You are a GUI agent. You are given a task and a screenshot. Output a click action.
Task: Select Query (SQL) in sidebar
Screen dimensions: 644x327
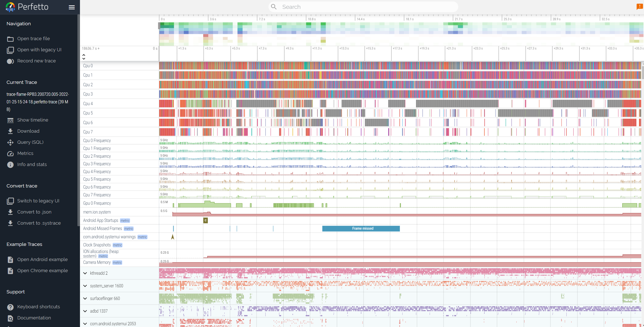30,142
